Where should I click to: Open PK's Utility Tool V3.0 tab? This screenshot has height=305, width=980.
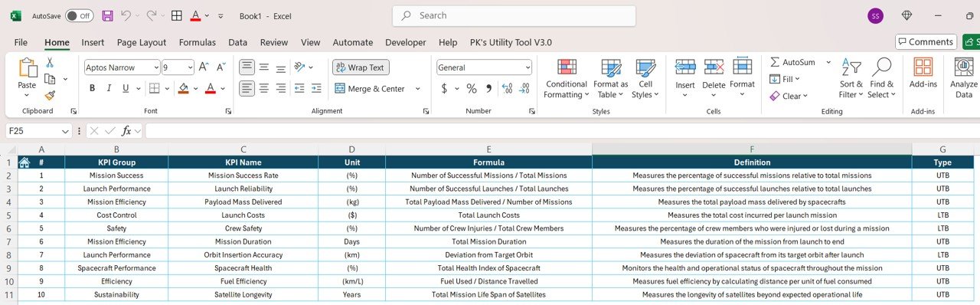coord(511,42)
